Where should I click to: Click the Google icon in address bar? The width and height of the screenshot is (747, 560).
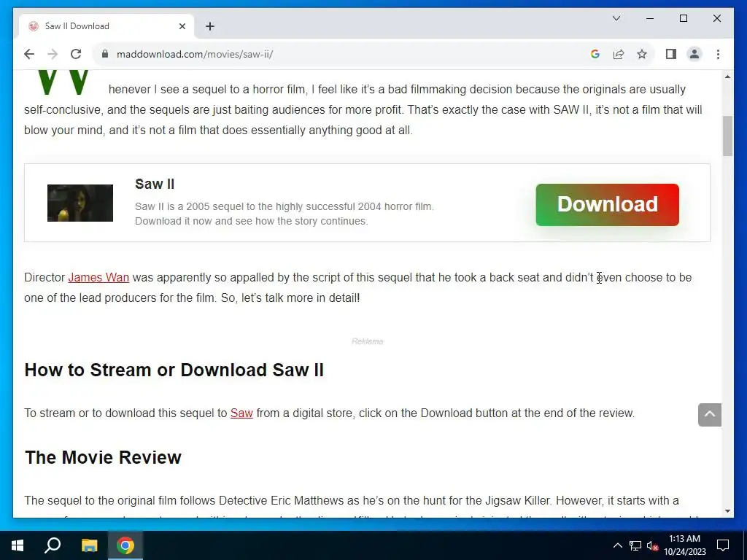(595, 54)
